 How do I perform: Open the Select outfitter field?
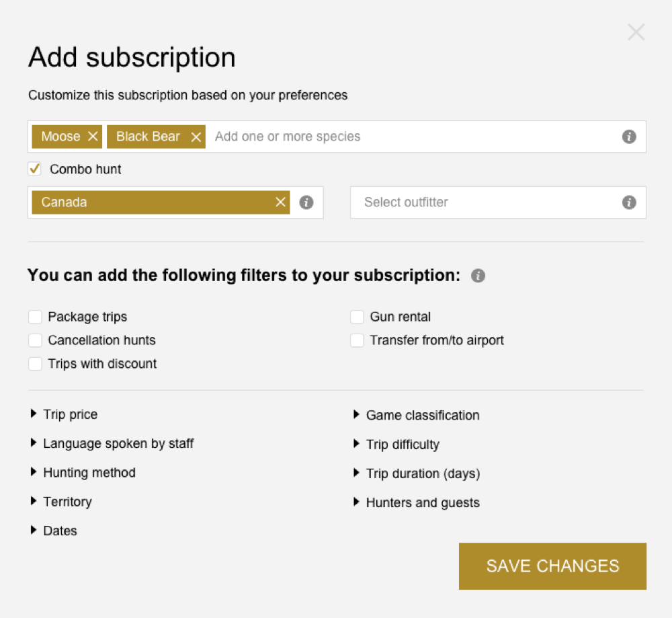(x=484, y=202)
